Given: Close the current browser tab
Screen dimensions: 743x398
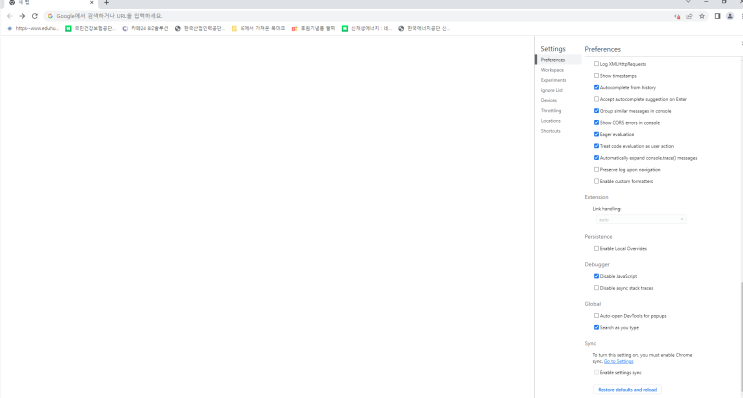Looking at the screenshot, I should [x=91, y=2].
